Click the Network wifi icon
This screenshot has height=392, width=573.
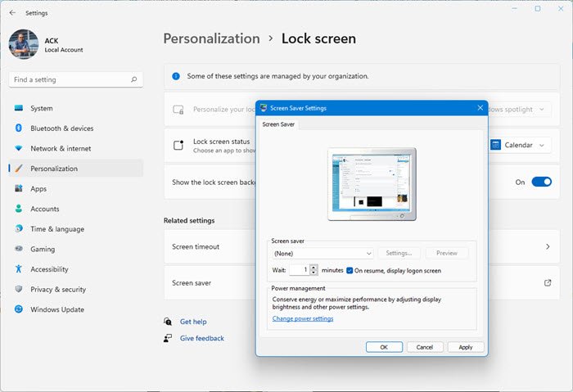(x=19, y=148)
